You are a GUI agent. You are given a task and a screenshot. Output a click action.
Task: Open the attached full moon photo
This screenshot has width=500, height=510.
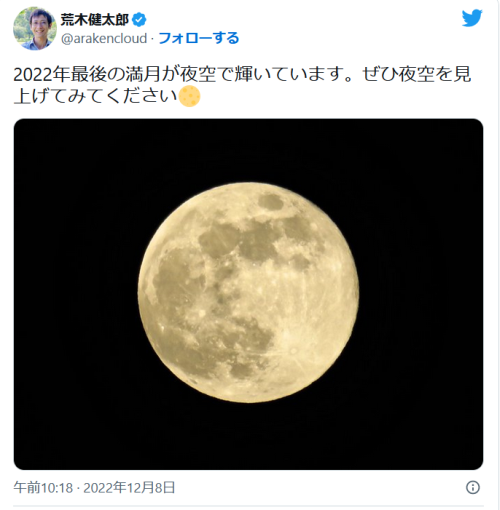(248, 294)
